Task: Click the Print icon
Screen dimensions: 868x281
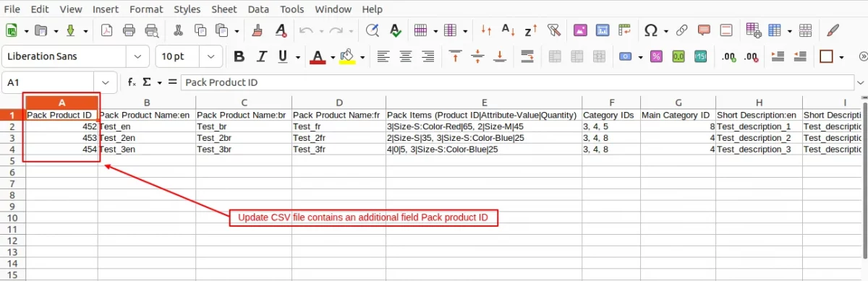Action: tap(129, 31)
